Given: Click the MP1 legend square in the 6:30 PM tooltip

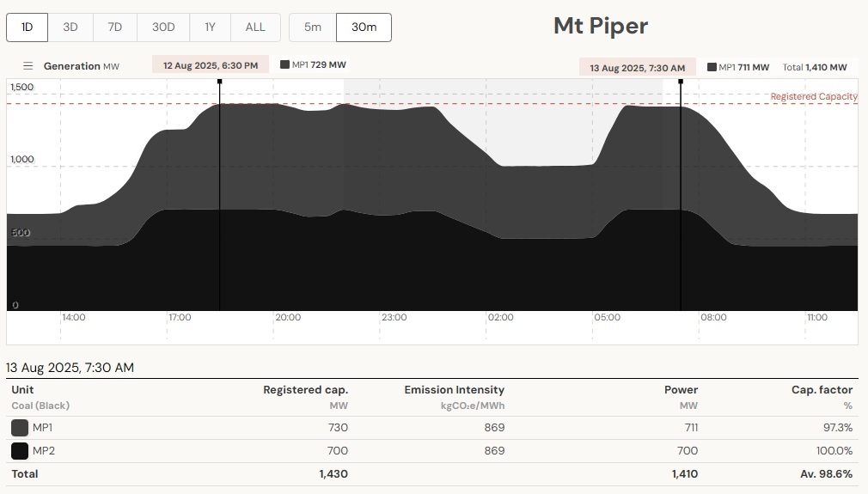Looking at the screenshot, I should 284,65.
